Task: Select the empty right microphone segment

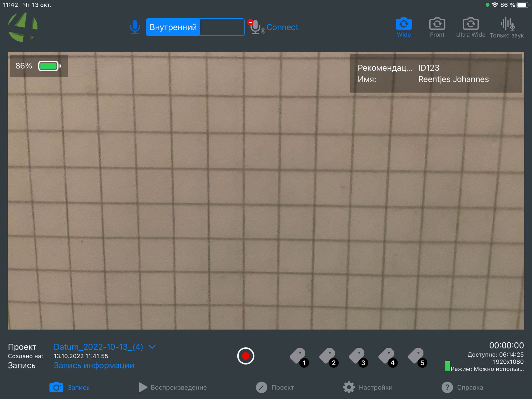Action: coord(222,27)
